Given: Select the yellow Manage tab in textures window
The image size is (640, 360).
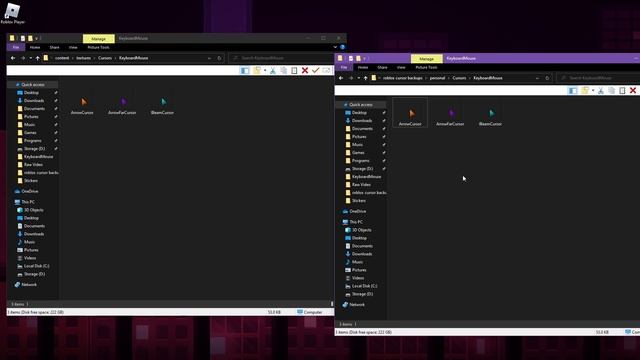Looking at the screenshot, I should pos(98,39).
